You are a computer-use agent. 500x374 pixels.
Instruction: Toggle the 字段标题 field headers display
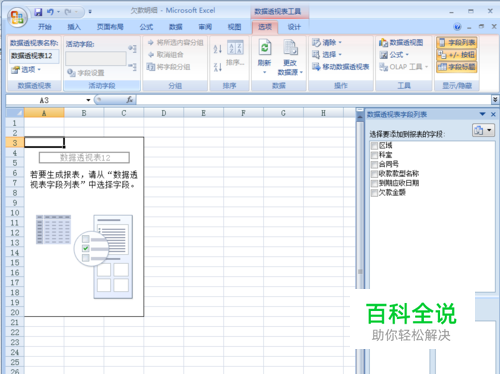pos(457,67)
